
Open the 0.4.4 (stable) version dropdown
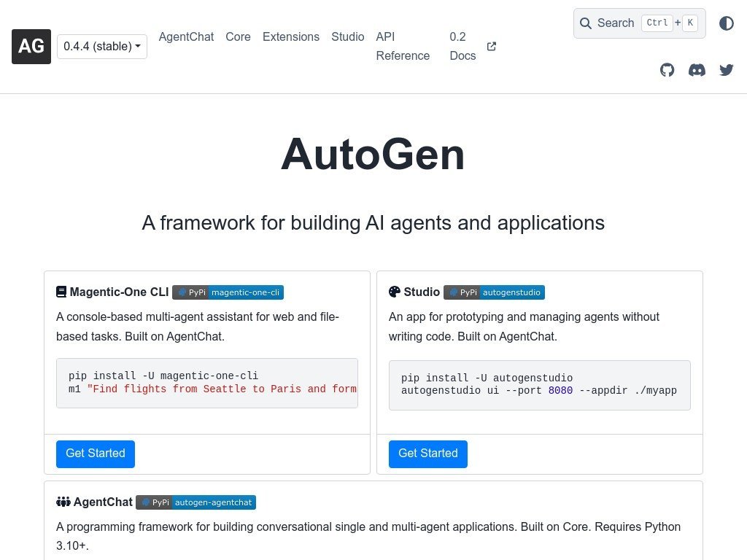click(102, 46)
